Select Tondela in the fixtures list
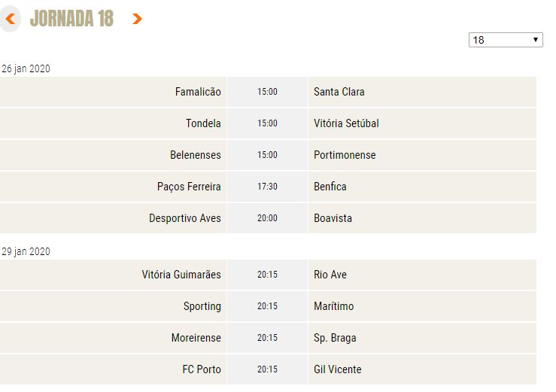 tap(203, 123)
